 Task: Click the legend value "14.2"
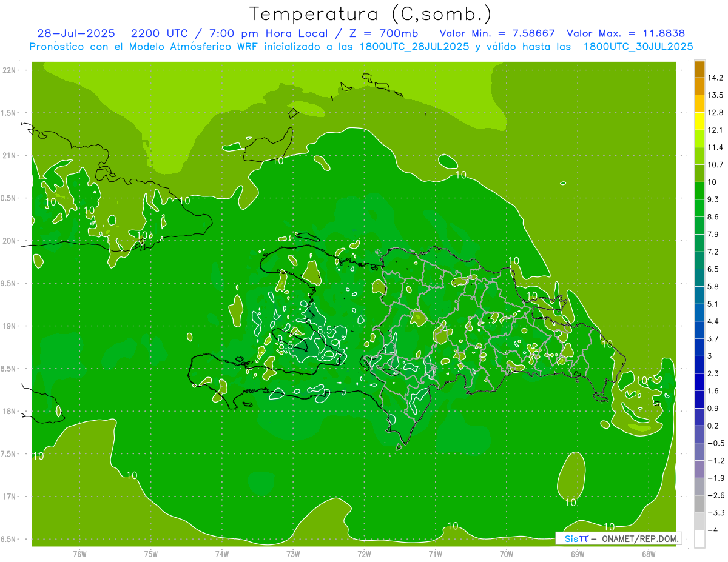pos(715,78)
